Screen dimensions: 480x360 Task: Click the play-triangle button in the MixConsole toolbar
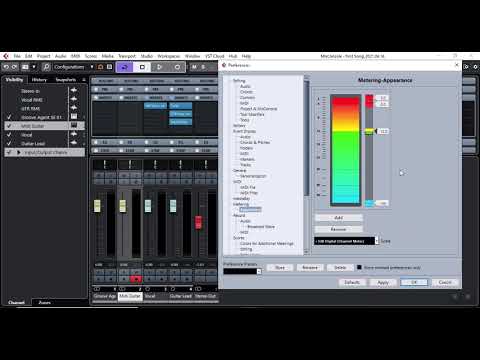pos(159,67)
